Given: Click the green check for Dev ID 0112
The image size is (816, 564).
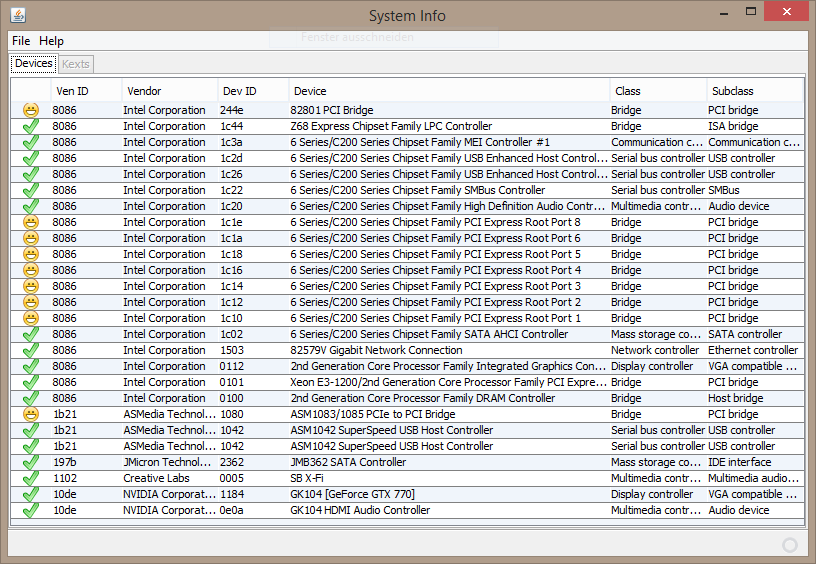Looking at the screenshot, I should pos(31,366).
